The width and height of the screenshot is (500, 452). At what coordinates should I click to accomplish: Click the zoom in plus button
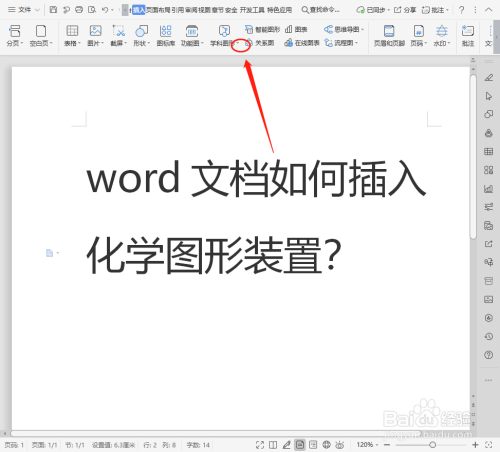[x=475, y=445]
